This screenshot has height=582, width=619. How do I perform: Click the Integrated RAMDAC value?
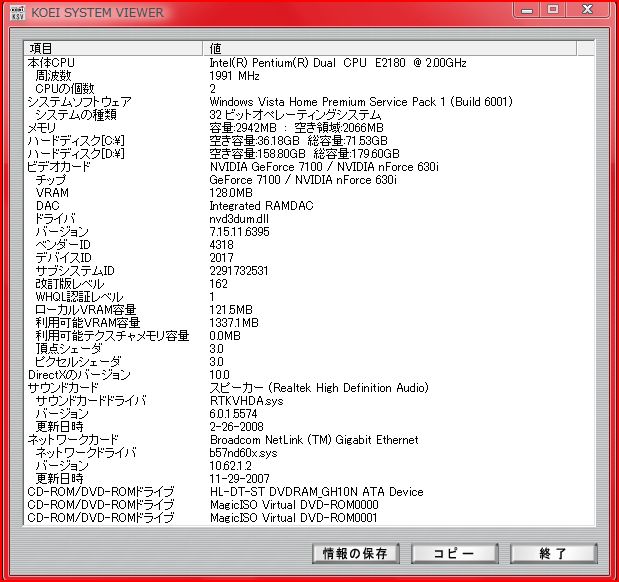coord(261,206)
